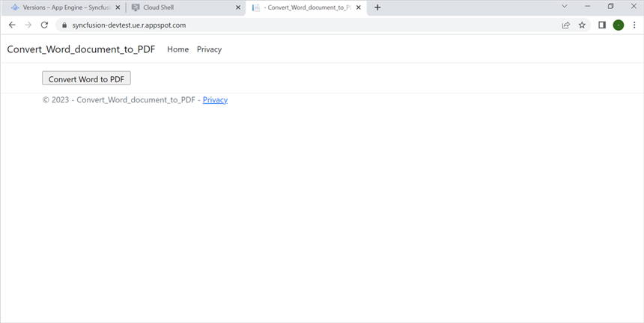Close the Convert_Word_document_to_PDF tab
The image size is (644, 323).
(x=359, y=7)
